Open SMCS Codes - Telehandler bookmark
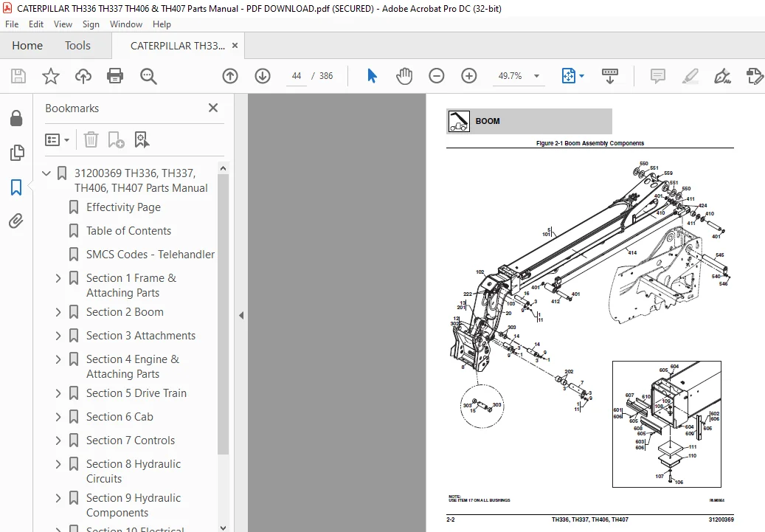 pyautogui.click(x=150, y=255)
